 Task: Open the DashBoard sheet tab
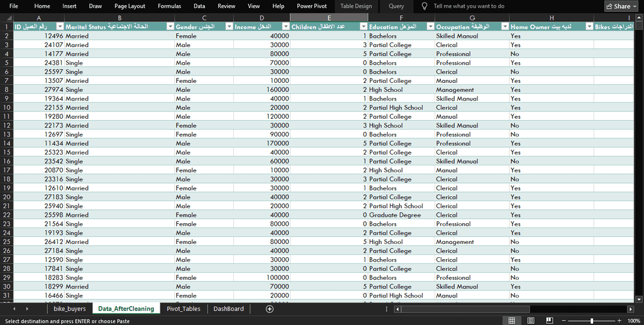coord(228,309)
